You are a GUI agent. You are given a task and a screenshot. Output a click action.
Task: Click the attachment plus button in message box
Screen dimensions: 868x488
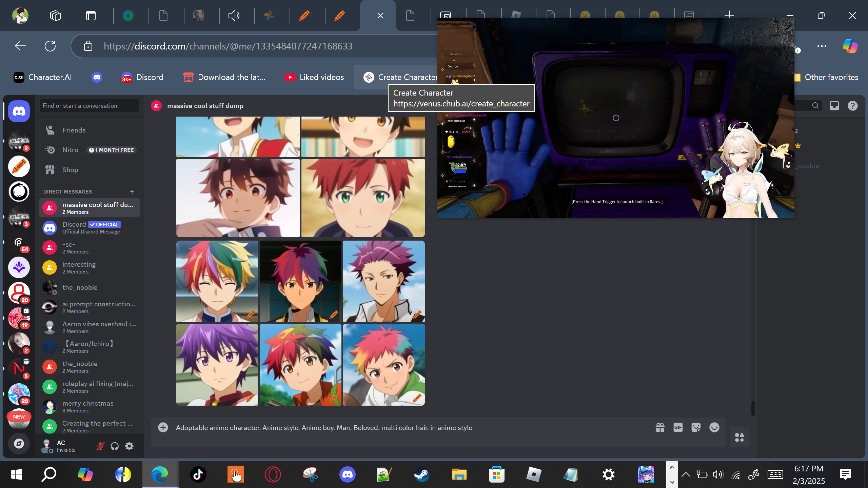[x=163, y=427]
